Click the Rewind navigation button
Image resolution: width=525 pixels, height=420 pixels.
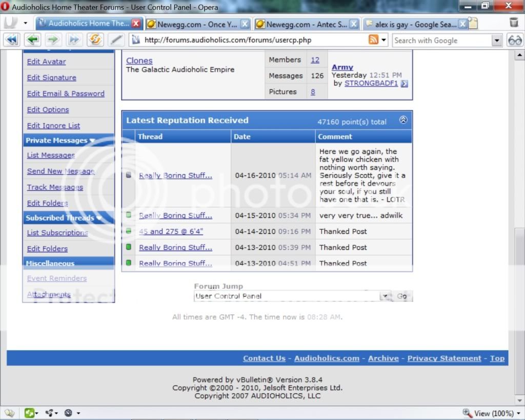click(x=12, y=40)
